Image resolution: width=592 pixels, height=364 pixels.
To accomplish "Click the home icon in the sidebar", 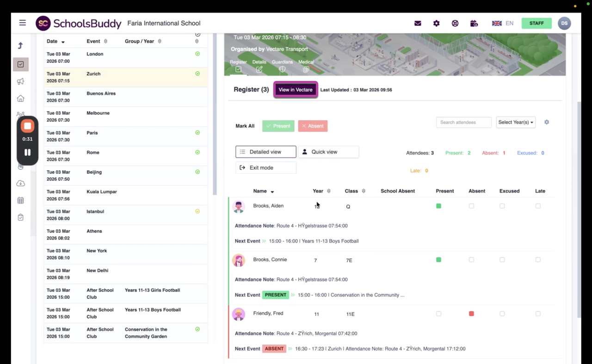I will pos(20,98).
